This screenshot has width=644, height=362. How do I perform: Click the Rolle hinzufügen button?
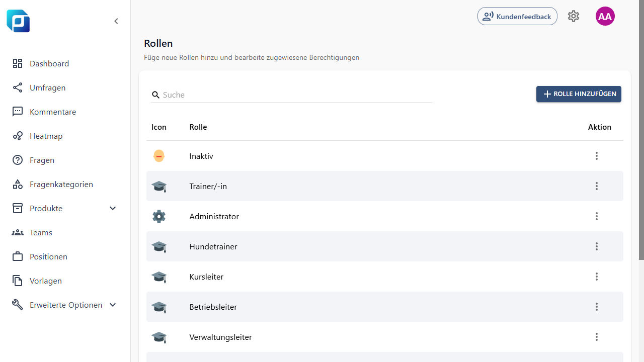(x=579, y=94)
